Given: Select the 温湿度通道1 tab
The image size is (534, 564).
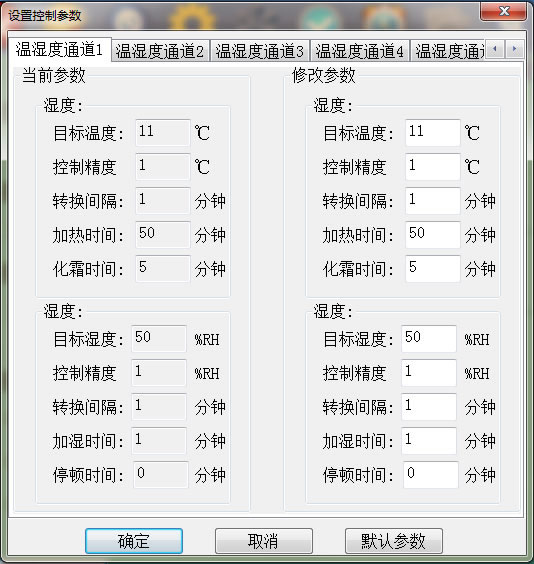Looking at the screenshot, I should (60, 49).
